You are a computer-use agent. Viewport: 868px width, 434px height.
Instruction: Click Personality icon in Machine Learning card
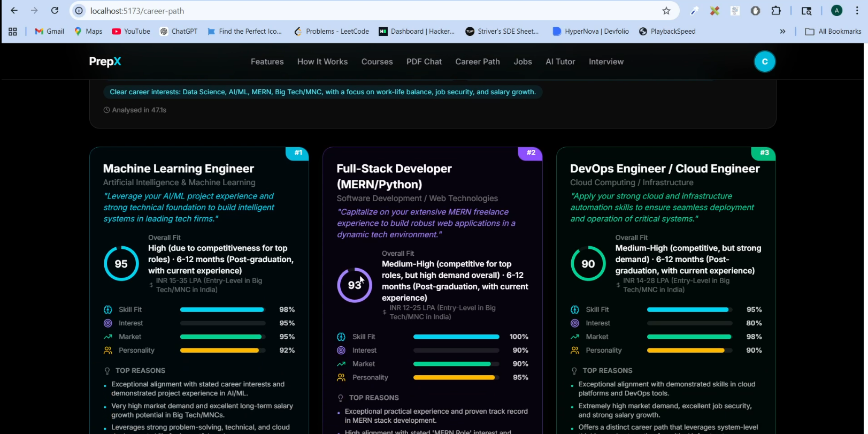108,351
